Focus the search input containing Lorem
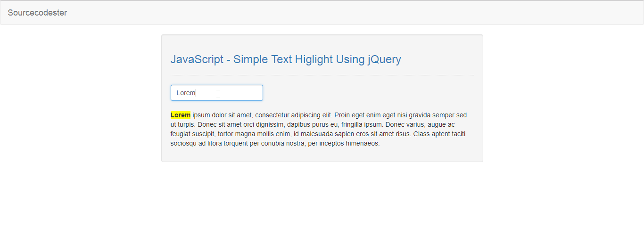 tap(217, 93)
